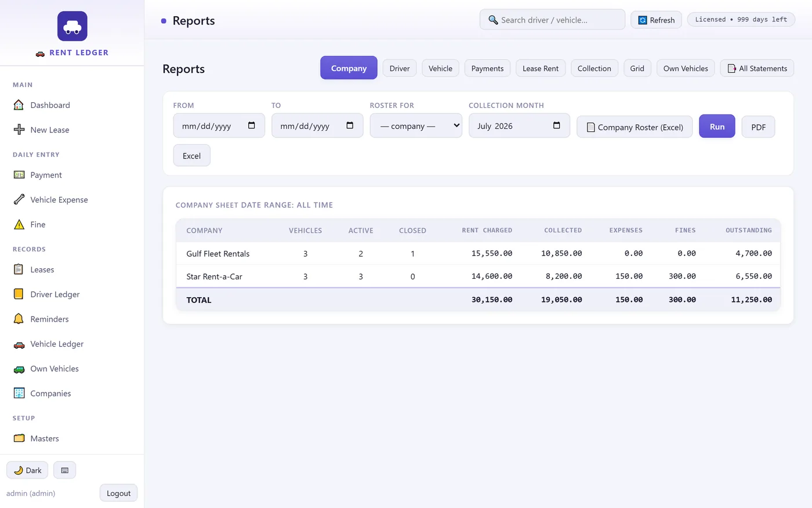Run the report

(717, 126)
